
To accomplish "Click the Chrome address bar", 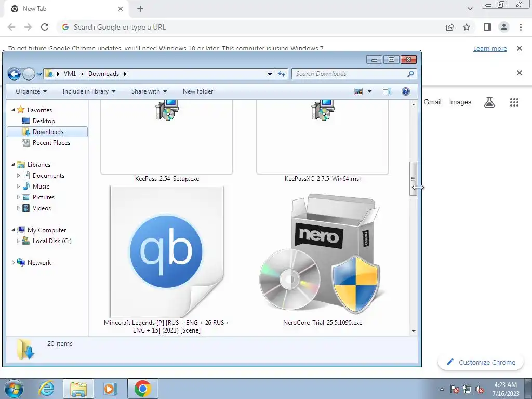I will tap(251, 27).
